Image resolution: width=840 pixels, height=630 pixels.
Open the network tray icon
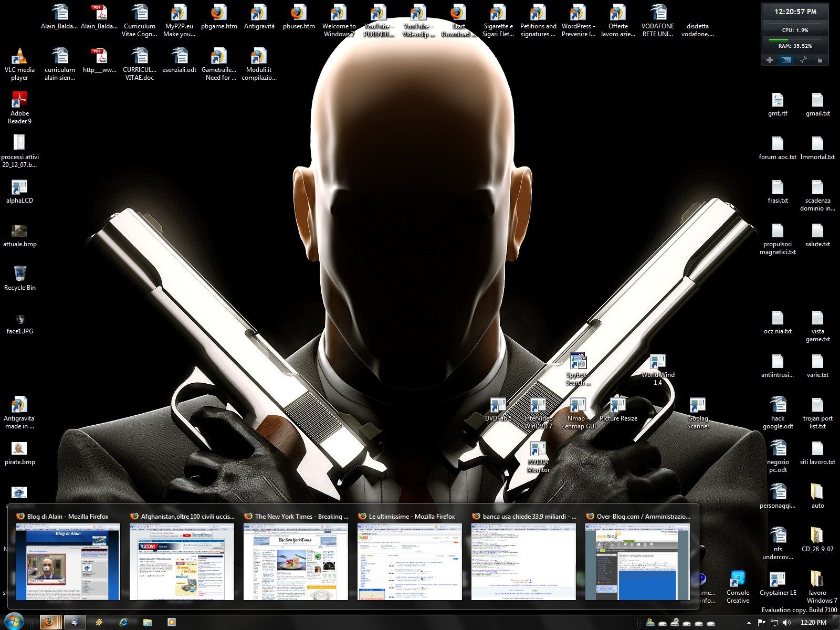[x=774, y=623]
